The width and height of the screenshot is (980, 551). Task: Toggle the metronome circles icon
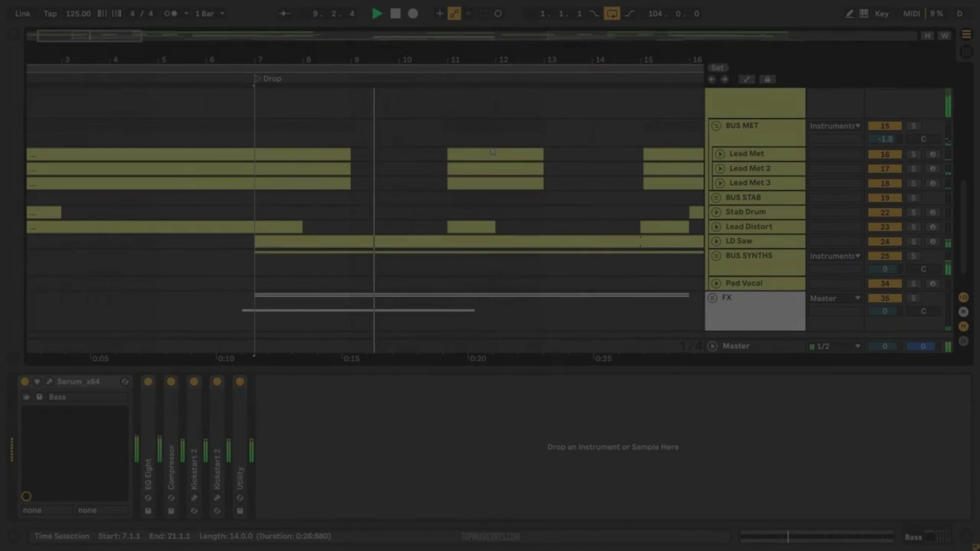click(x=170, y=14)
